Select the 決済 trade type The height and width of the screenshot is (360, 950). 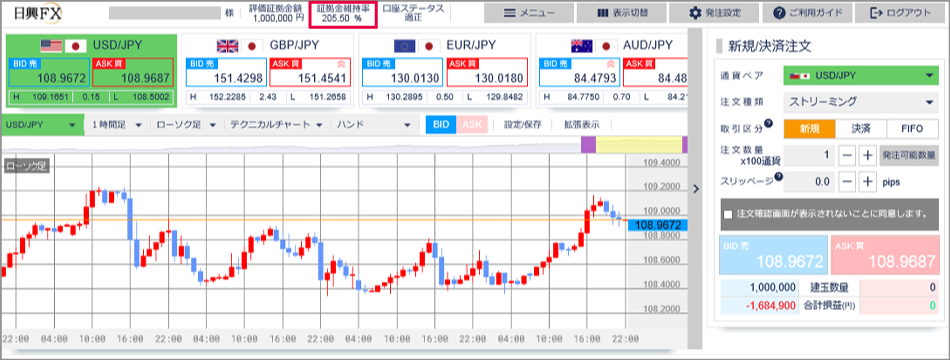[x=860, y=129]
